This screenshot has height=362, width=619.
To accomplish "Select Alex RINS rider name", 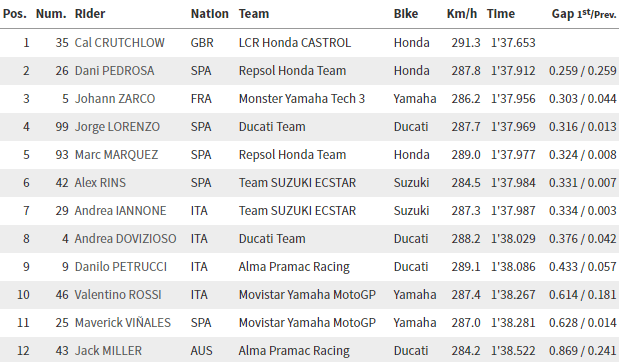I will point(100,183).
